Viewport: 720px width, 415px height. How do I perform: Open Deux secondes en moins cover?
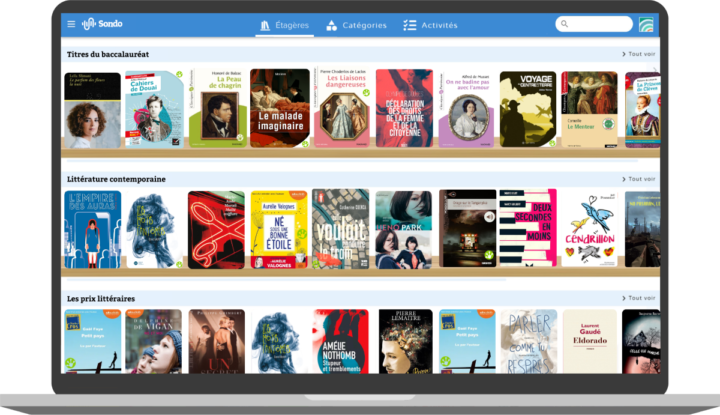pos(528,228)
